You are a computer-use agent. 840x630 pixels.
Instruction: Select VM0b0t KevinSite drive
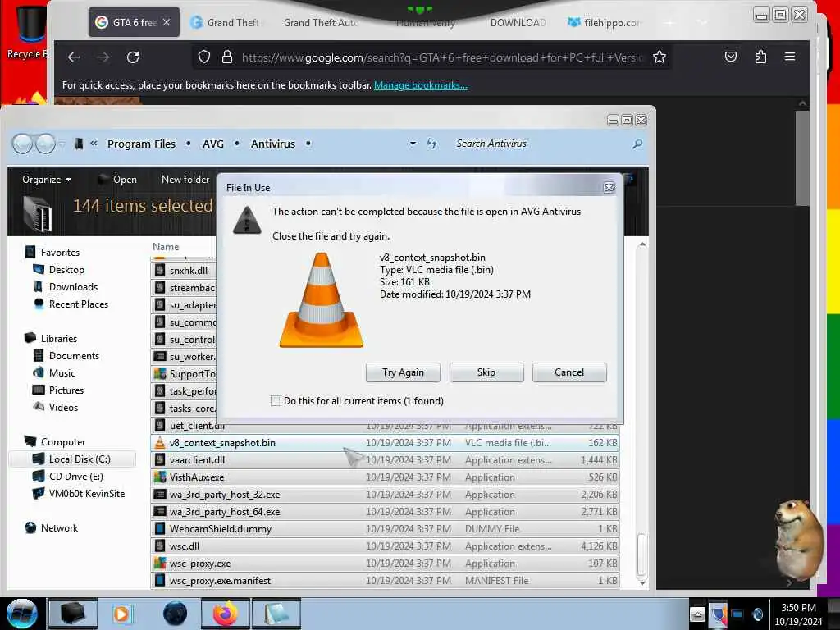pyautogui.click(x=86, y=493)
